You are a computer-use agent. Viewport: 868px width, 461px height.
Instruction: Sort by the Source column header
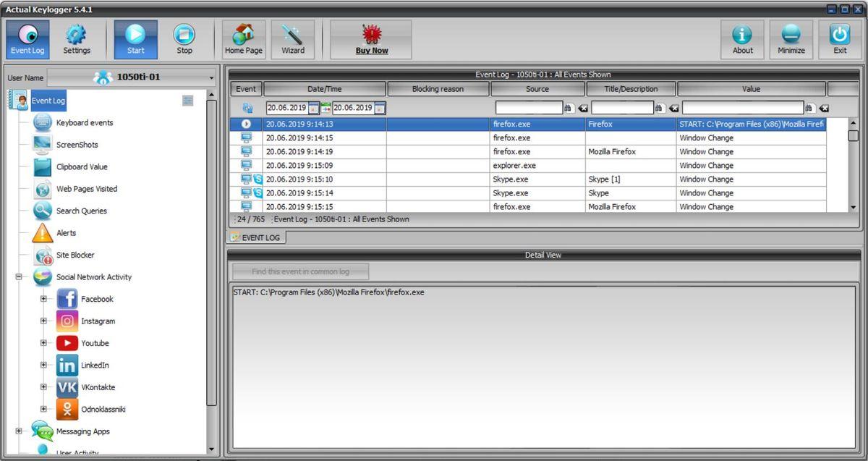click(x=537, y=89)
